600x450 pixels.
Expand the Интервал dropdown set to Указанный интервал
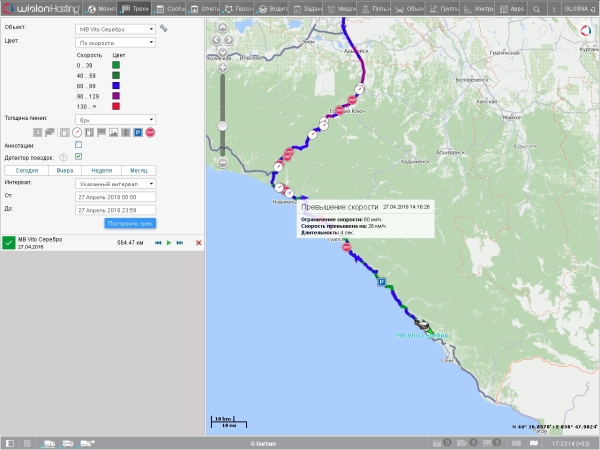[115, 184]
